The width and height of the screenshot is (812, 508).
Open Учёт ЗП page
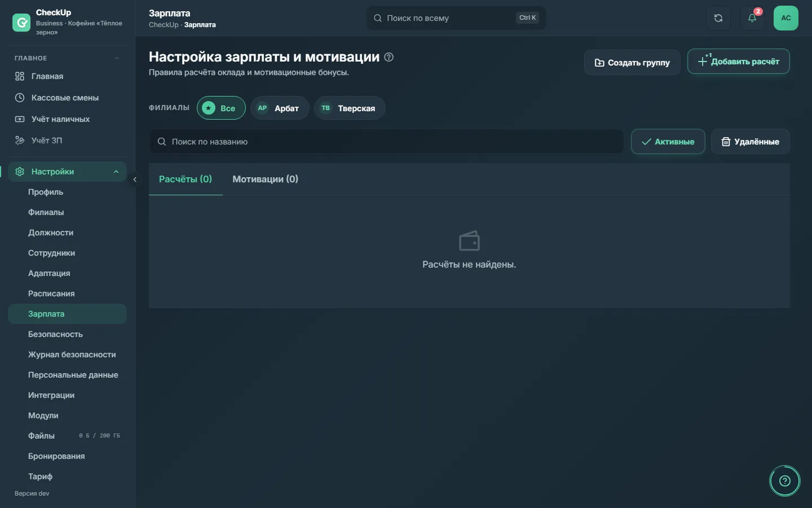(67, 141)
